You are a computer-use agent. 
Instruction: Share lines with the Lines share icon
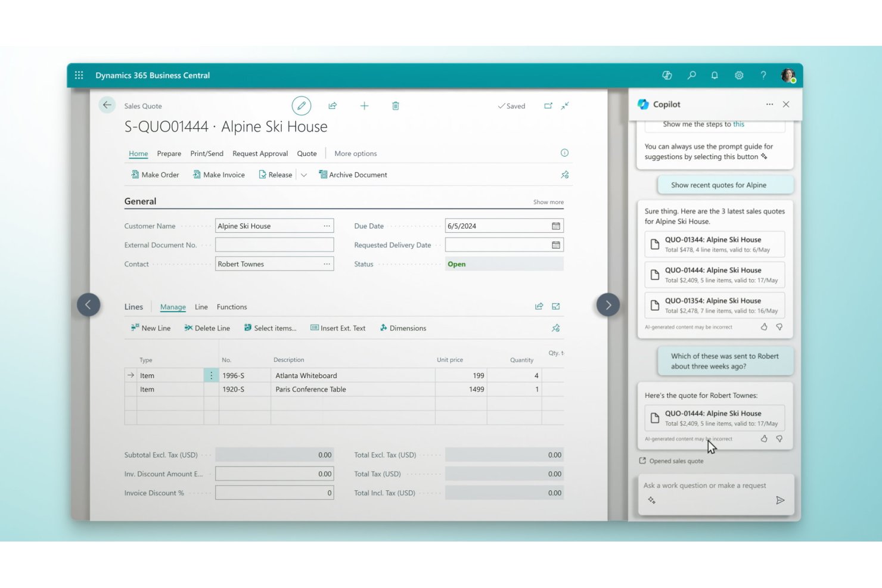[539, 306]
